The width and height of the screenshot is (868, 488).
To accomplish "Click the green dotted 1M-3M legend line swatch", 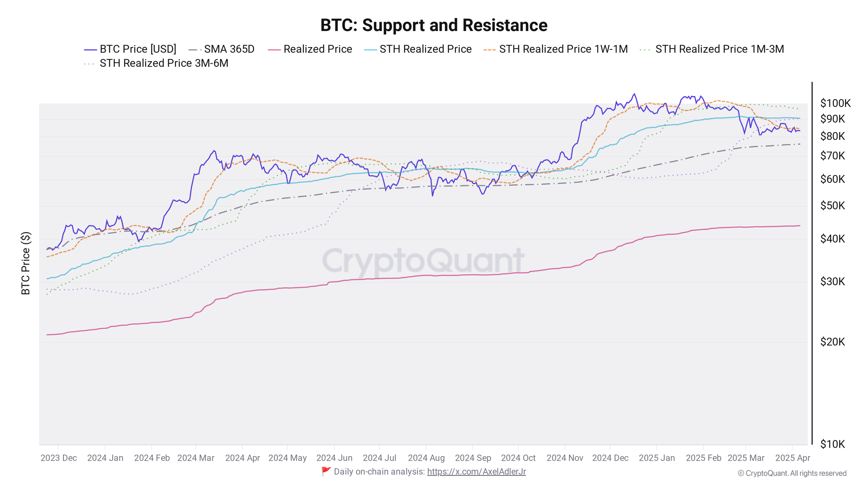I will coord(644,50).
